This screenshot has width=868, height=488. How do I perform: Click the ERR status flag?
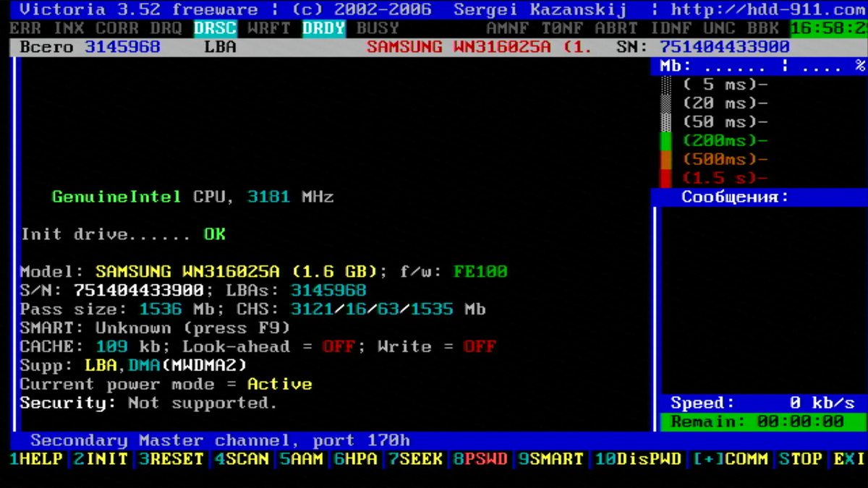(x=26, y=29)
